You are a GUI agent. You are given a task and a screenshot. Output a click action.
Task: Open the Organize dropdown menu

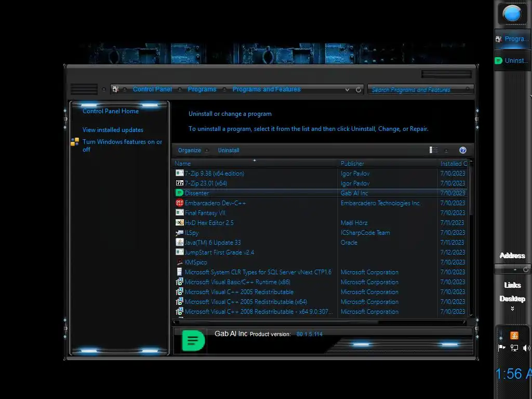click(193, 150)
